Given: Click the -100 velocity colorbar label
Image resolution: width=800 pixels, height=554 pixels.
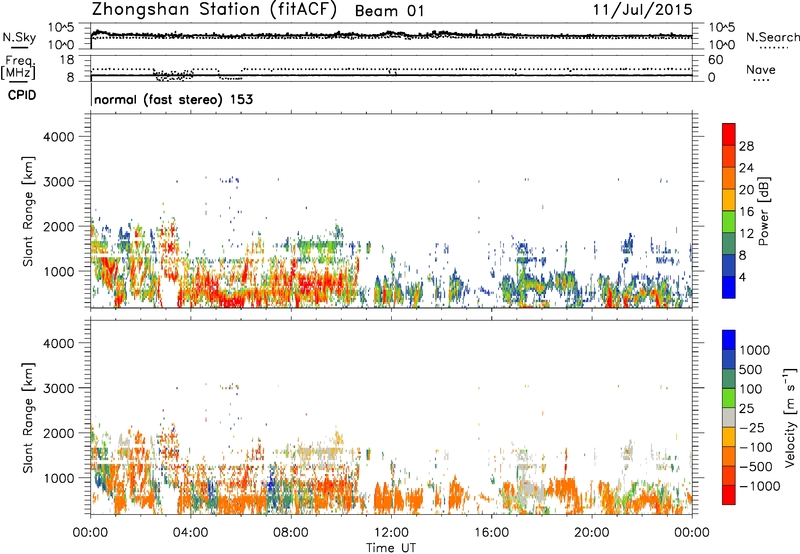Looking at the screenshot, I should (755, 447).
